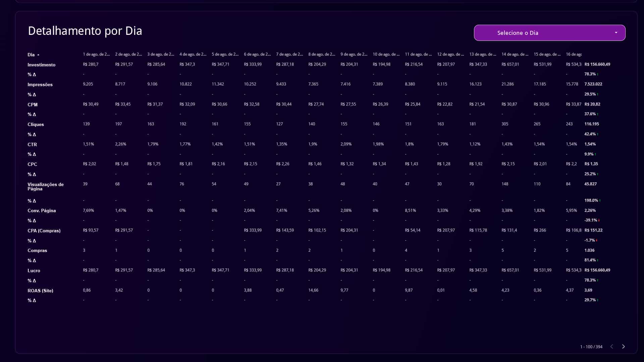Click the total investment R$ 156.660,49
Viewport: 644px width, 362px height.
[597, 64]
